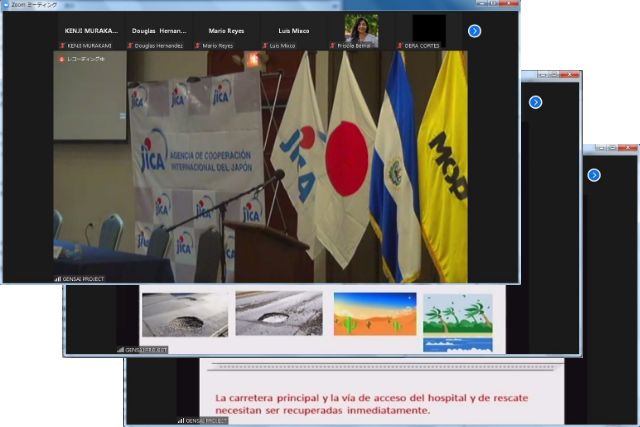640x427 pixels.
Task: Select Priscila Bernal's video thumbnail
Action: click(x=361, y=31)
